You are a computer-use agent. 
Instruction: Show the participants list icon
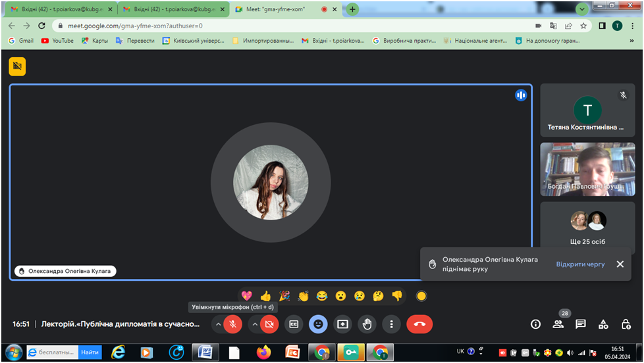tap(558, 324)
